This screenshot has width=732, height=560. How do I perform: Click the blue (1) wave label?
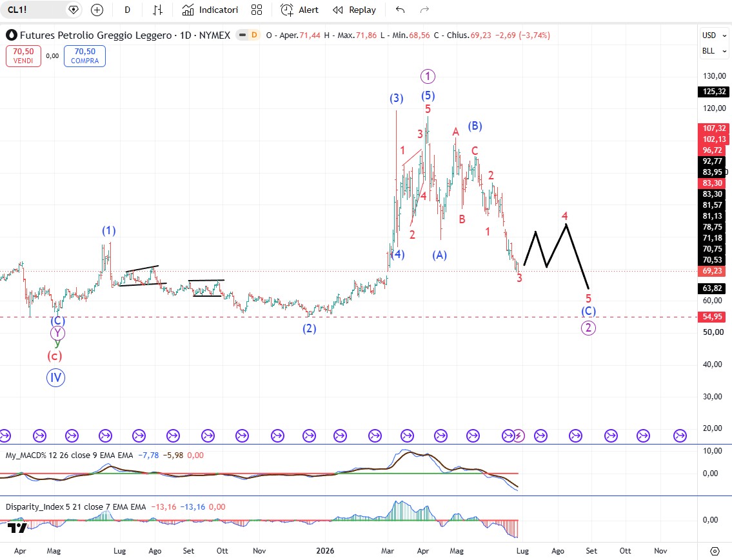pyautogui.click(x=109, y=231)
